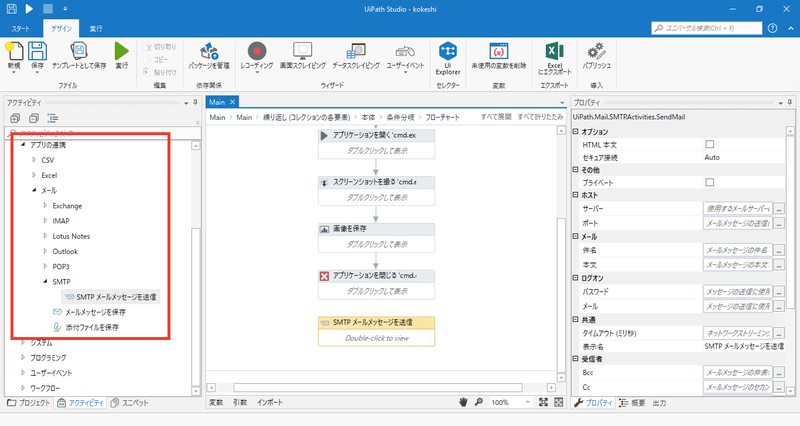Click the magnifier zoom icon
The height and width of the screenshot is (426, 800).
479,402
